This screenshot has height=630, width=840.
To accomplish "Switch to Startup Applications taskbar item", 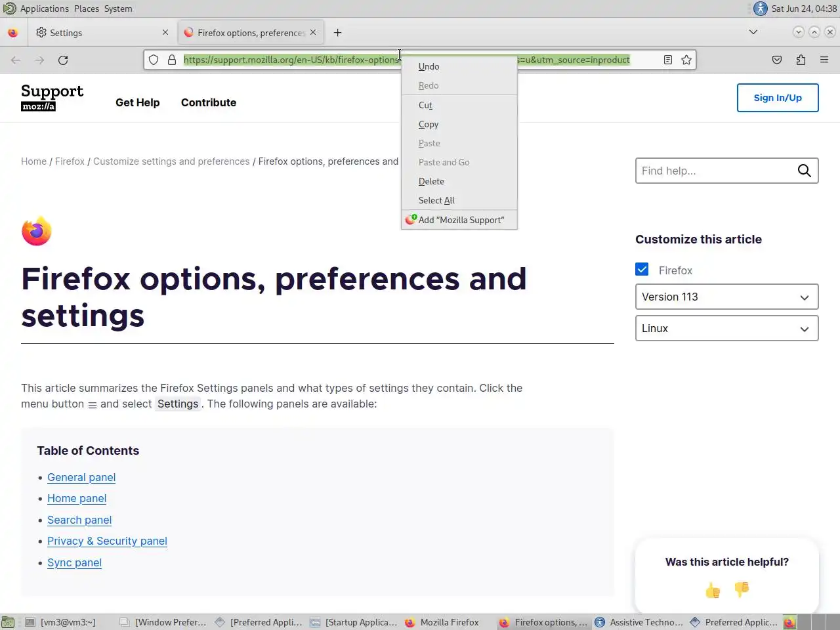I will pos(354,622).
